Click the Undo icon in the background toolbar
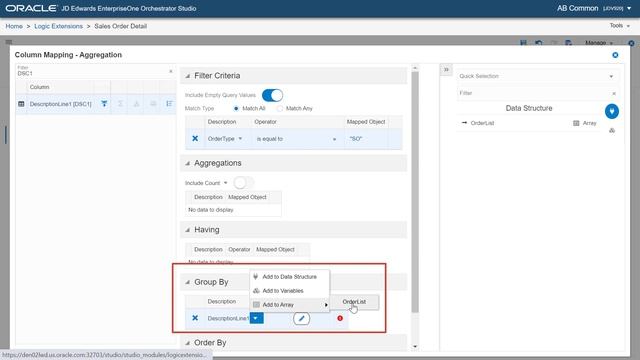The image size is (640, 360). coord(539,42)
